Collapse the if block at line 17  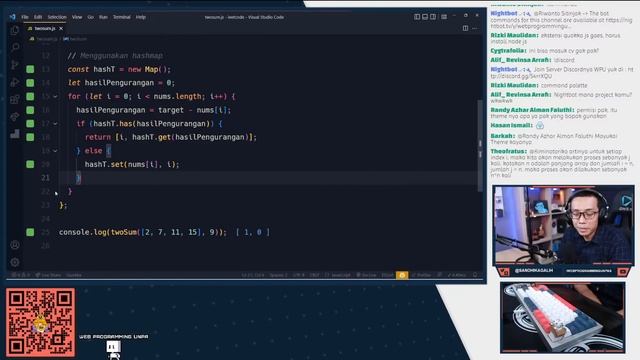coord(55,124)
